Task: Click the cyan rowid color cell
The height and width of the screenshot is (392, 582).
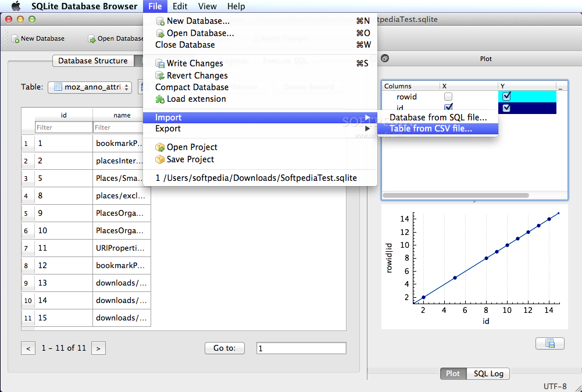Action: coord(527,97)
